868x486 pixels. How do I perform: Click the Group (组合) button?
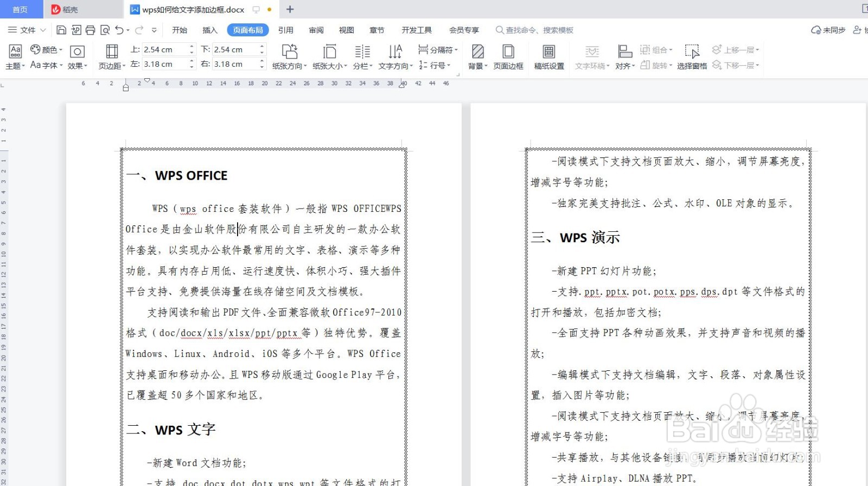[656, 49]
